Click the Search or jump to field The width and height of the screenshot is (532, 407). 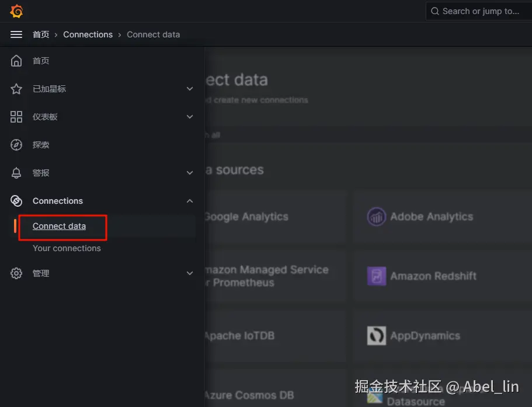(x=479, y=11)
